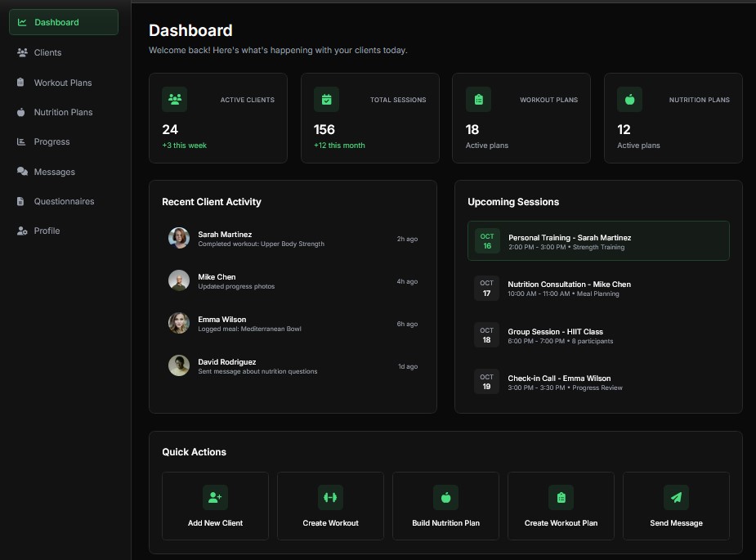This screenshot has width=756, height=560.
Task: Navigate to Progress in the sidebar
Action: click(x=51, y=141)
